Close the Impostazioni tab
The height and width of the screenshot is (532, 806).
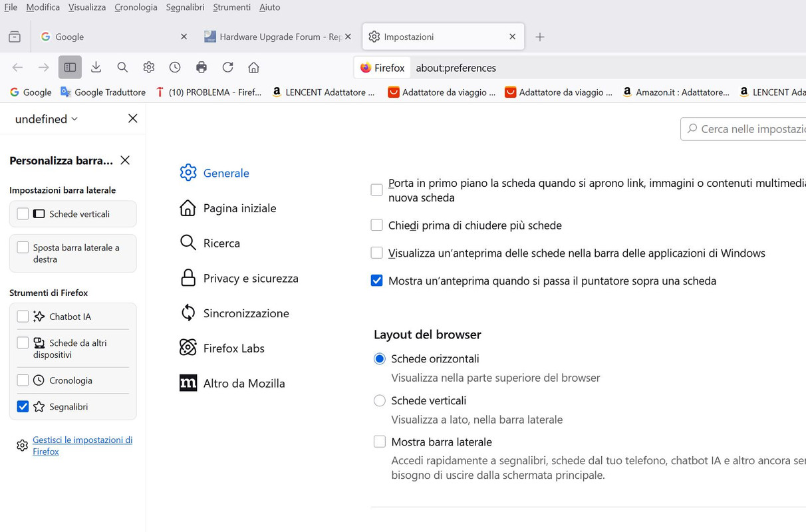512,37
